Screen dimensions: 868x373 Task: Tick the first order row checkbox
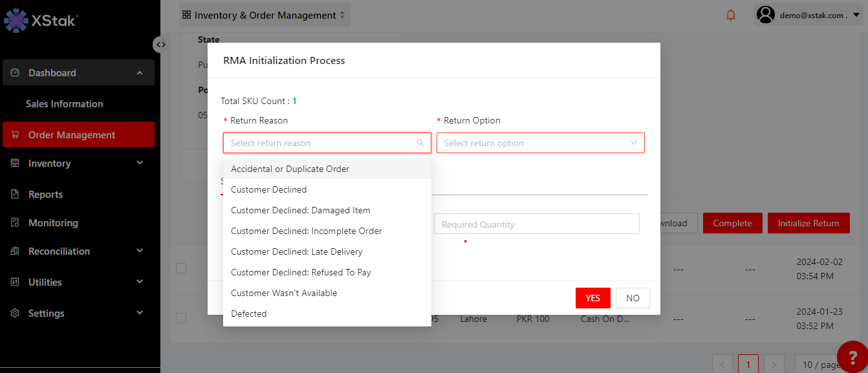point(181,268)
